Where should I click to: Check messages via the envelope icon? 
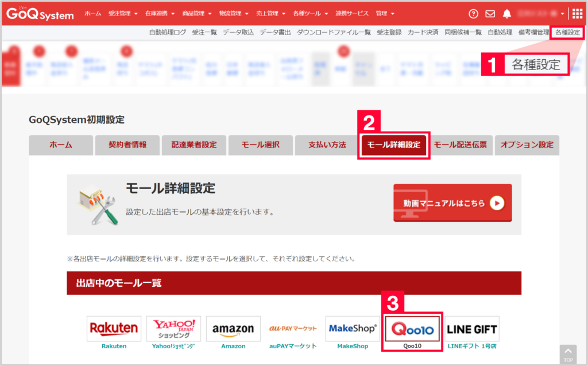click(490, 13)
